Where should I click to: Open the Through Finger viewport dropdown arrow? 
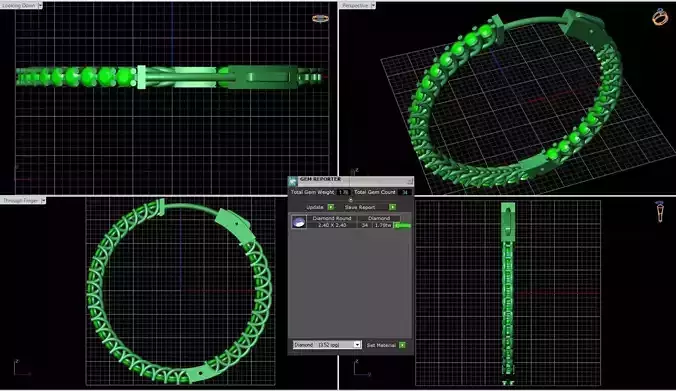point(43,200)
